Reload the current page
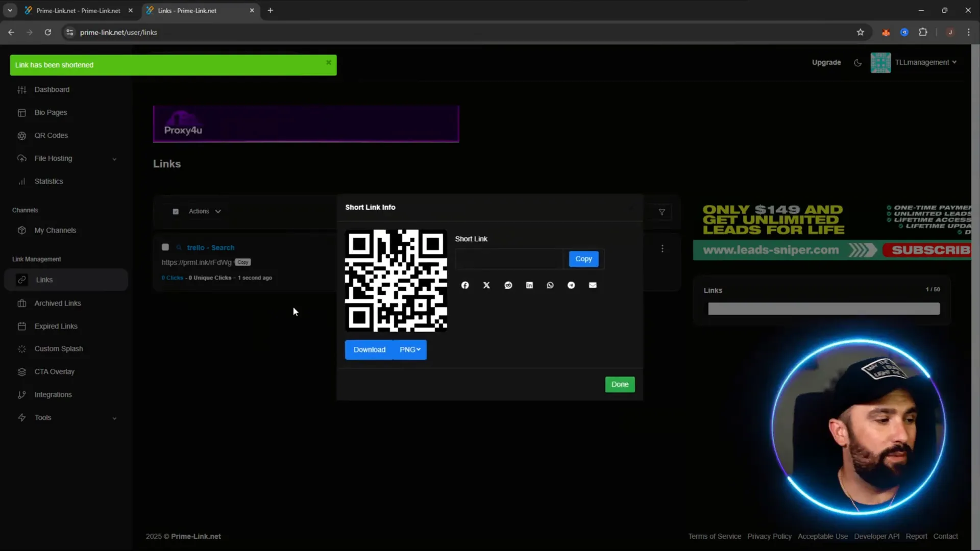The height and width of the screenshot is (551, 980). pos(48,32)
